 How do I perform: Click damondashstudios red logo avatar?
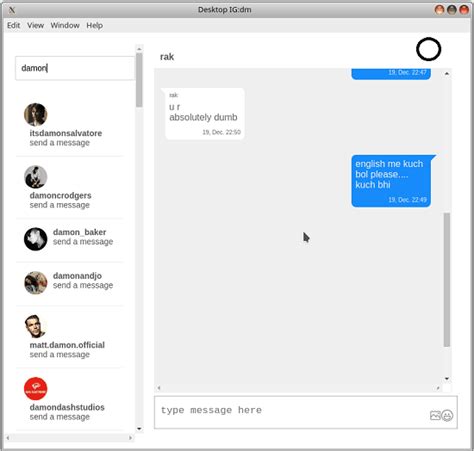point(36,389)
